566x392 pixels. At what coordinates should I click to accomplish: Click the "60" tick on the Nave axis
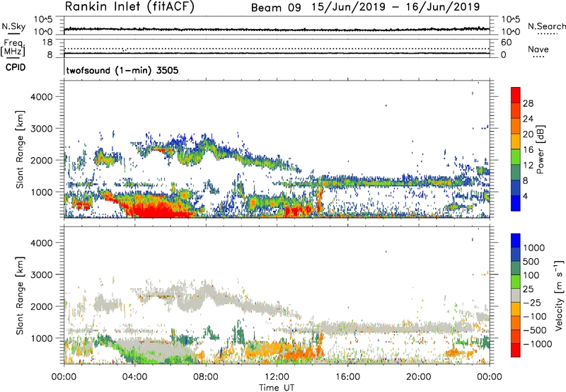[x=506, y=42]
